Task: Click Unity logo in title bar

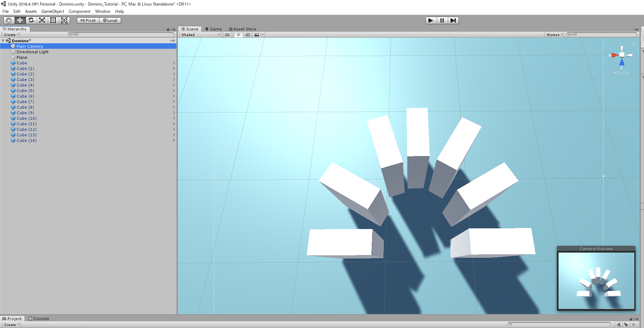Action: pos(4,4)
